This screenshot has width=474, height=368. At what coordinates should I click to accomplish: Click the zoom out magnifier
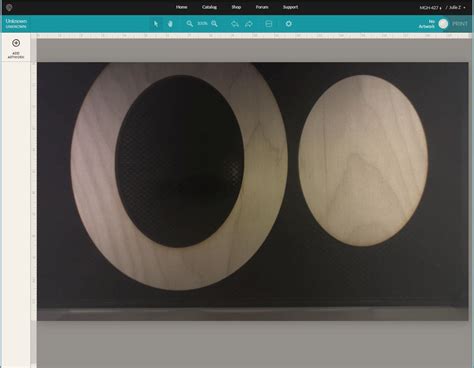coord(190,24)
